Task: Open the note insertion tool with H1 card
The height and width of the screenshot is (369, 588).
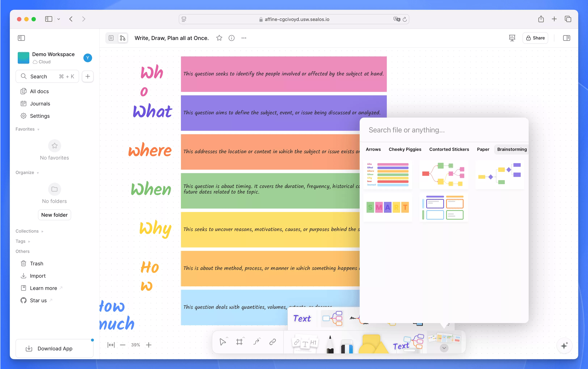Action: tap(305, 343)
